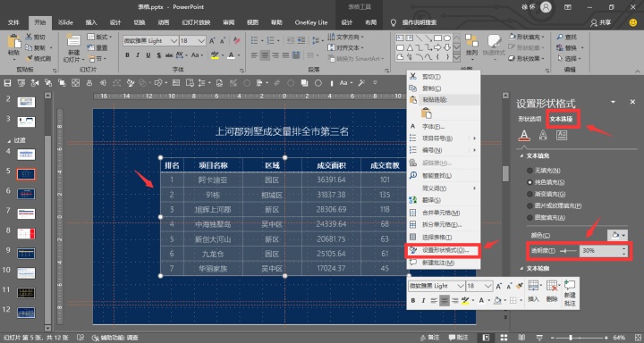The height and width of the screenshot is (343, 644).
Task: Select Solid fill (纯色填充) radio button
Action: [530, 182]
